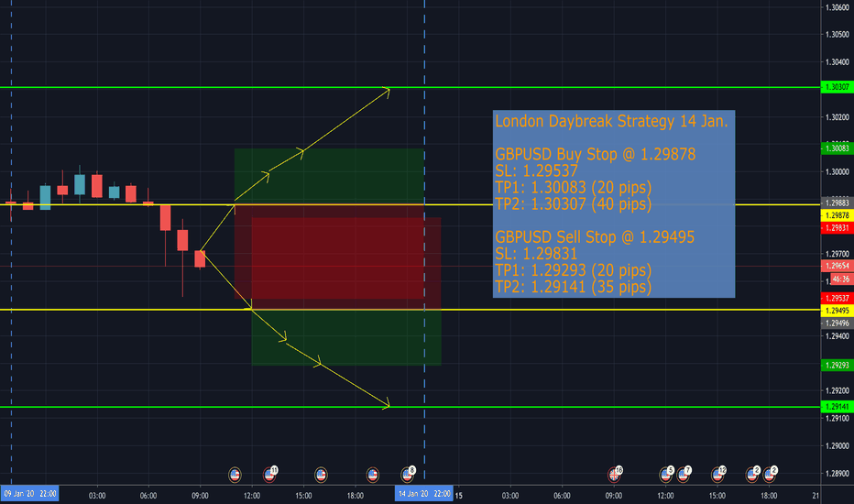Click the yellow arrowhead touching the 1.29141 line
Image resolution: width=854 pixels, height=504 pixels.
pyautogui.click(x=388, y=404)
